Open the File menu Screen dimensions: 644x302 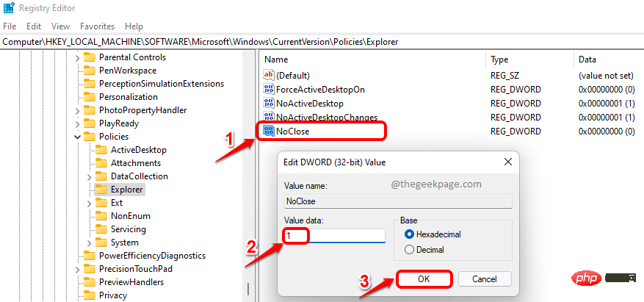click(10, 26)
